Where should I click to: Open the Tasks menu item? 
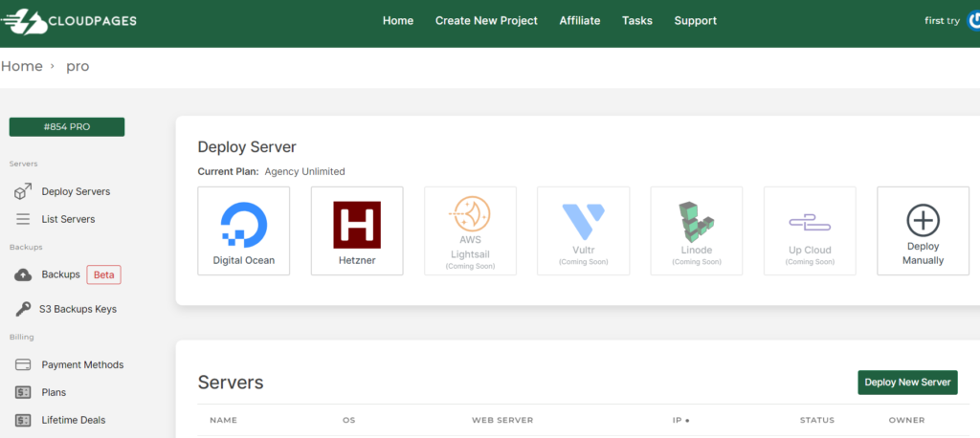tap(636, 21)
